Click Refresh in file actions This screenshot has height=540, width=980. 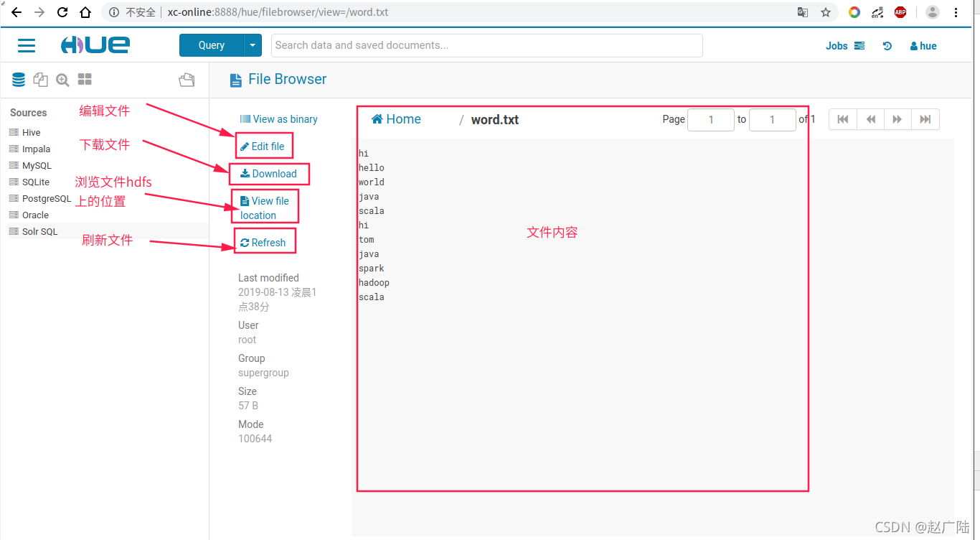[x=263, y=243]
